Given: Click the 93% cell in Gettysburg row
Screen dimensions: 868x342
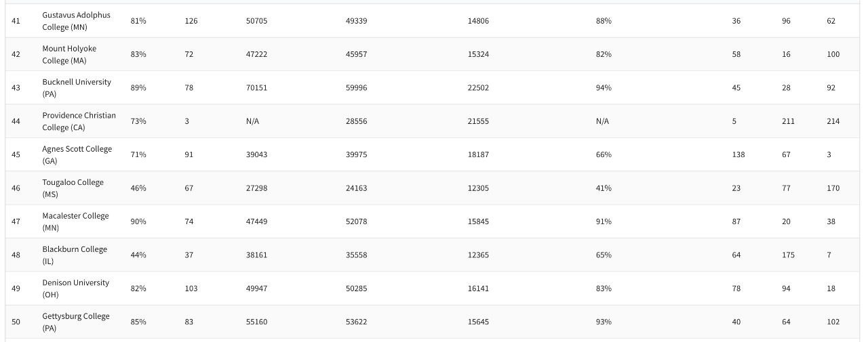Looking at the screenshot, I should [604, 322].
